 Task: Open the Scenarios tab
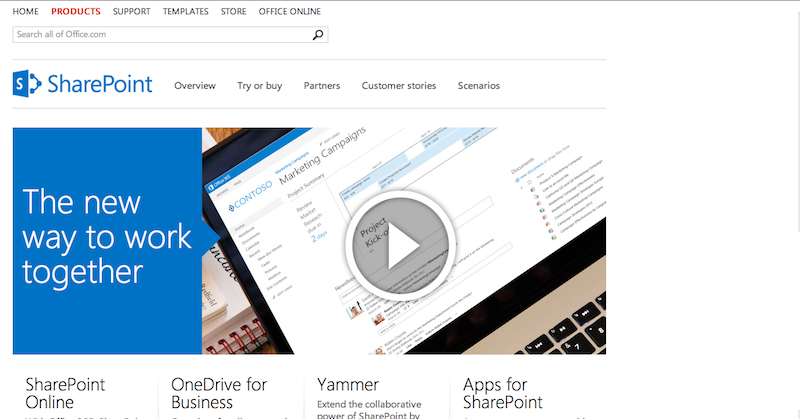click(479, 86)
